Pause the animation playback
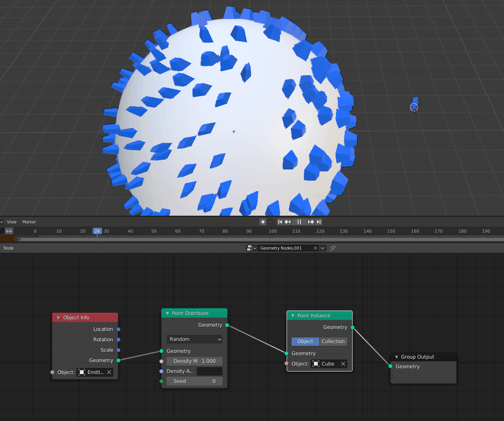This screenshot has height=421, width=504. pyautogui.click(x=299, y=222)
